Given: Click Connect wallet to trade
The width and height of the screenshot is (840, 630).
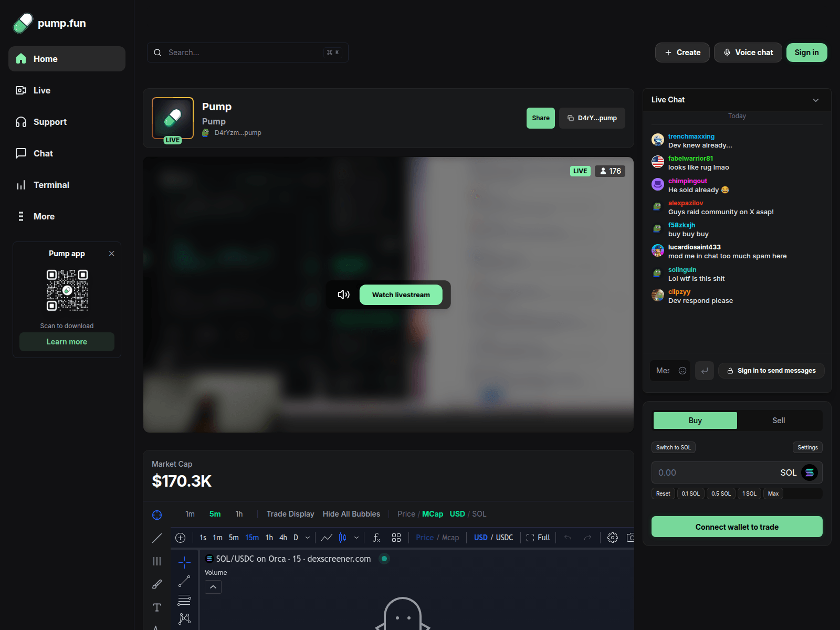Looking at the screenshot, I should point(737,527).
